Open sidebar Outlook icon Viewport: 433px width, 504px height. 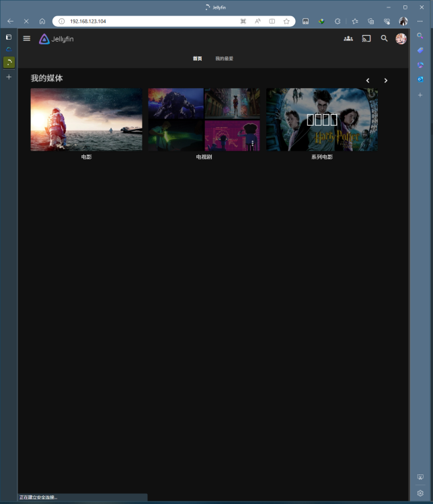pos(420,79)
